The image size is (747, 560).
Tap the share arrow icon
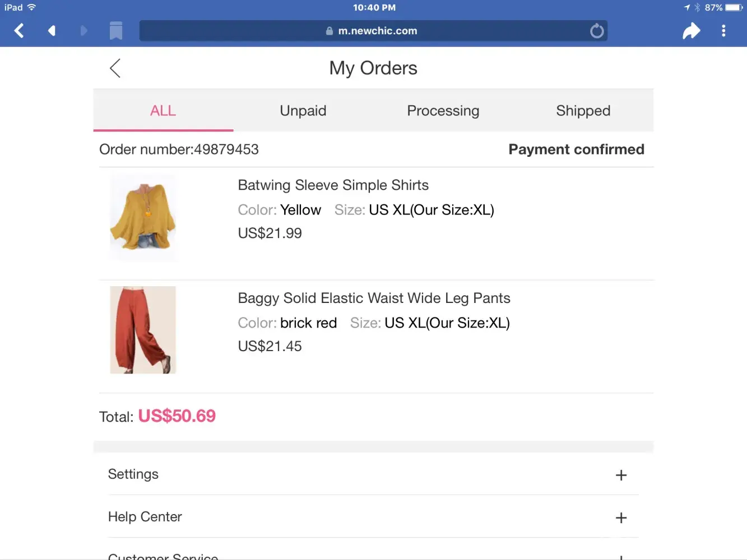[691, 31]
